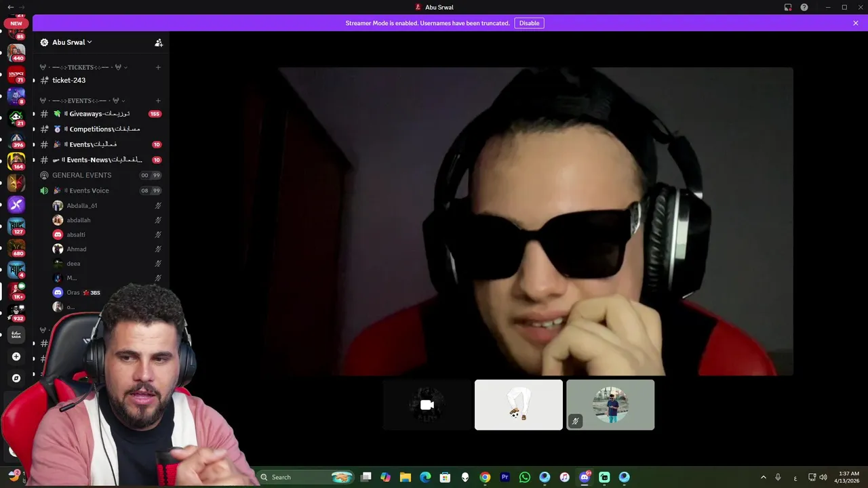Open the server with the 680 badge

(16, 247)
